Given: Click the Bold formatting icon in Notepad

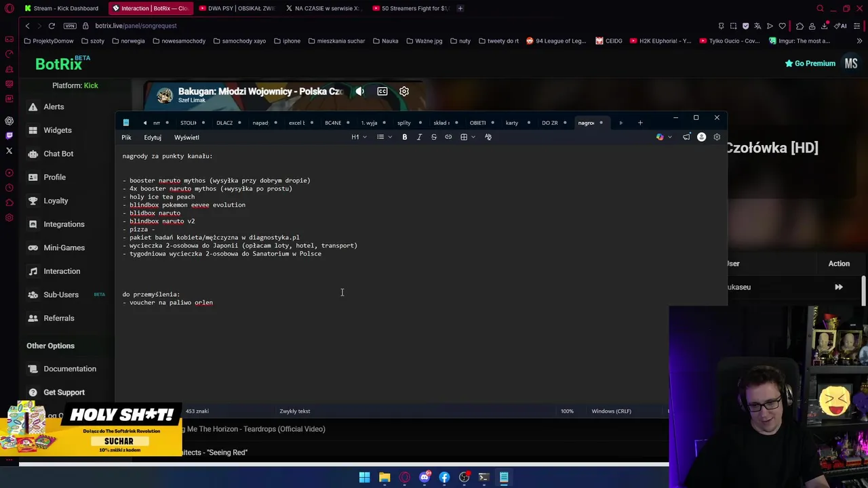Looking at the screenshot, I should click(x=405, y=137).
